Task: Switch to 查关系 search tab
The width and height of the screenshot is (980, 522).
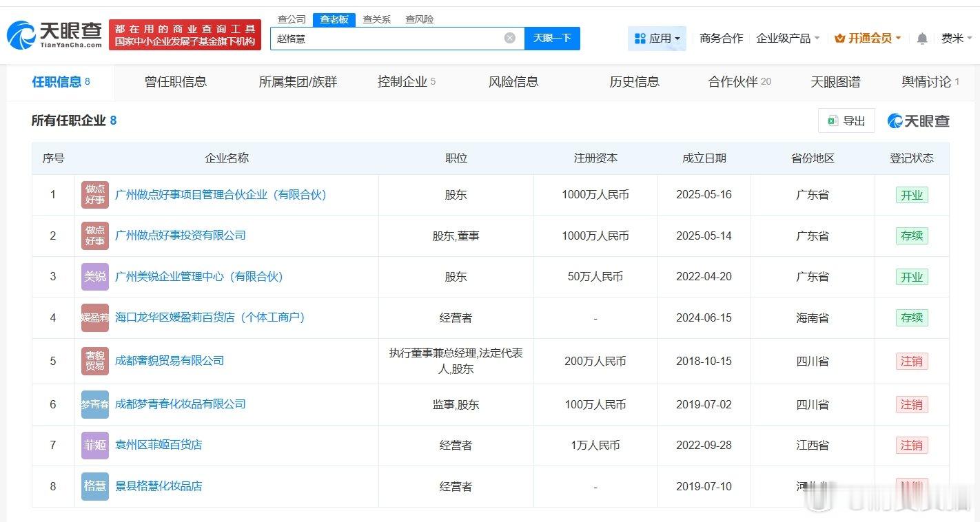Action: coord(377,19)
